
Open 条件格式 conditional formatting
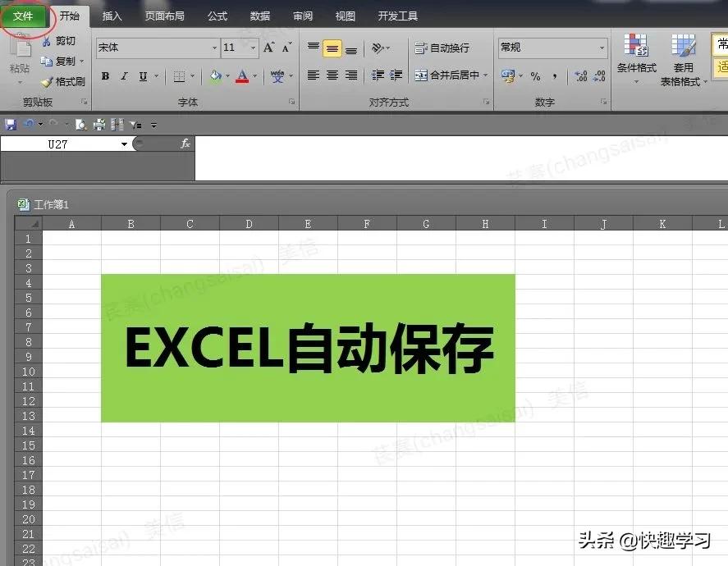(x=637, y=59)
